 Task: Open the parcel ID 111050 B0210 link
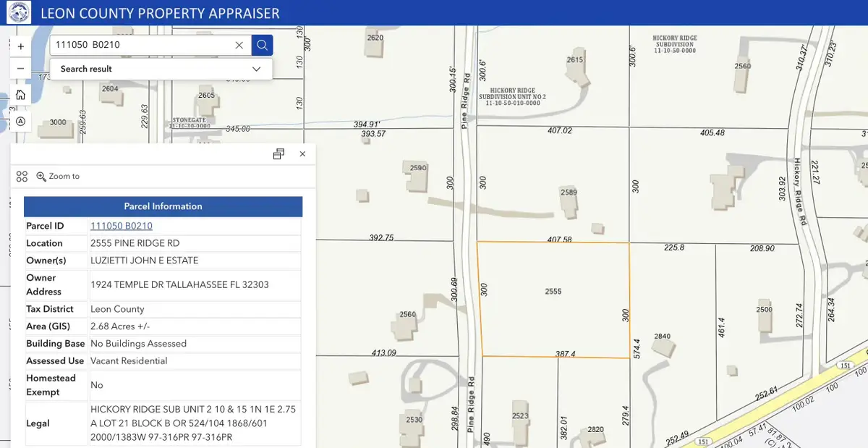pyautogui.click(x=122, y=226)
